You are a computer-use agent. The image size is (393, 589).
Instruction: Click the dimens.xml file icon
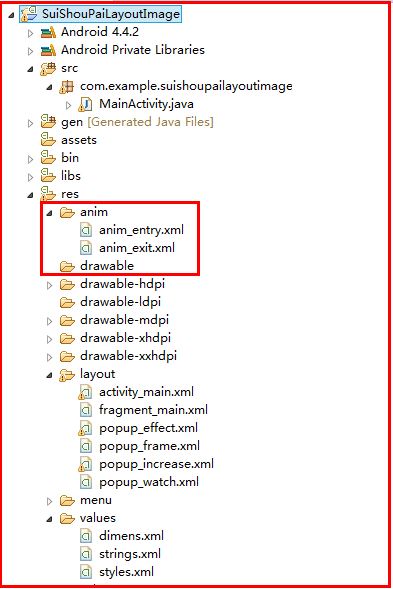(86, 536)
